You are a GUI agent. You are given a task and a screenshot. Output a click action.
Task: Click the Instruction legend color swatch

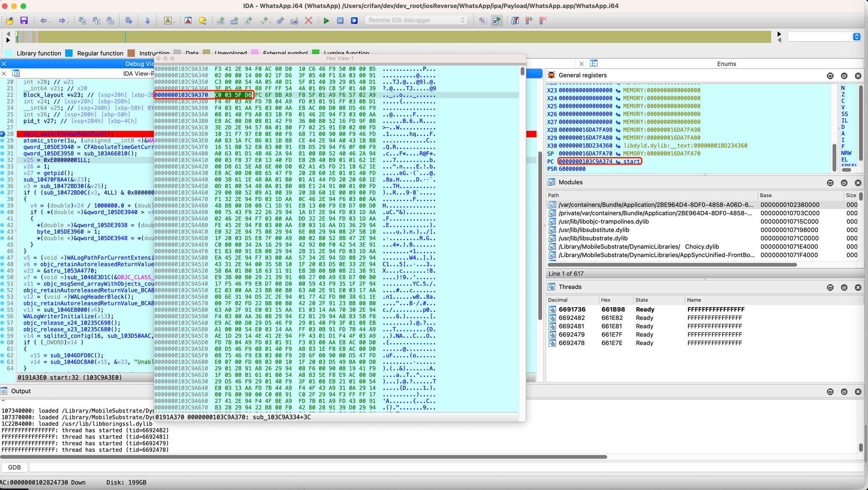click(131, 53)
